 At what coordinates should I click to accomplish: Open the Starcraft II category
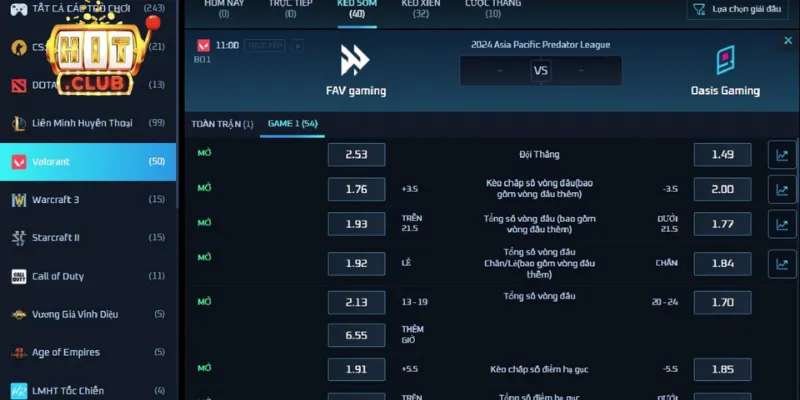click(88, 238)
